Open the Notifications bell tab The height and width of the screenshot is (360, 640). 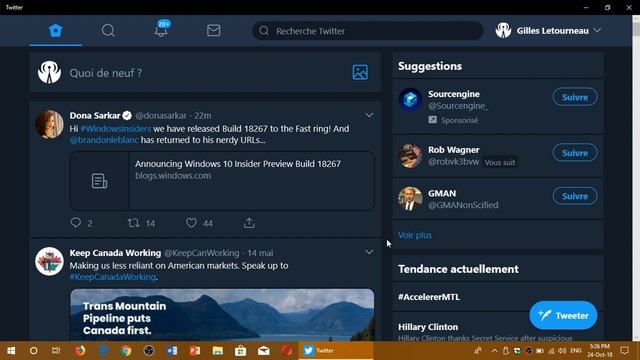coord(162,29)
